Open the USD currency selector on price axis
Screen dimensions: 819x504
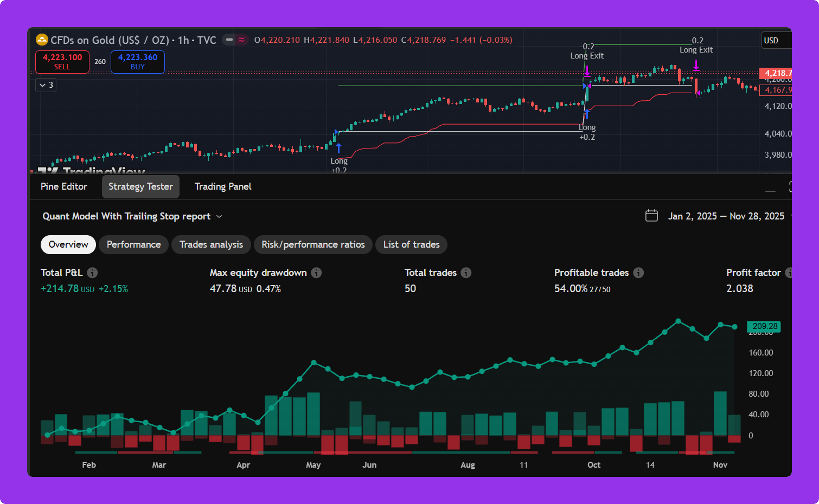click(x=776, y=40)
